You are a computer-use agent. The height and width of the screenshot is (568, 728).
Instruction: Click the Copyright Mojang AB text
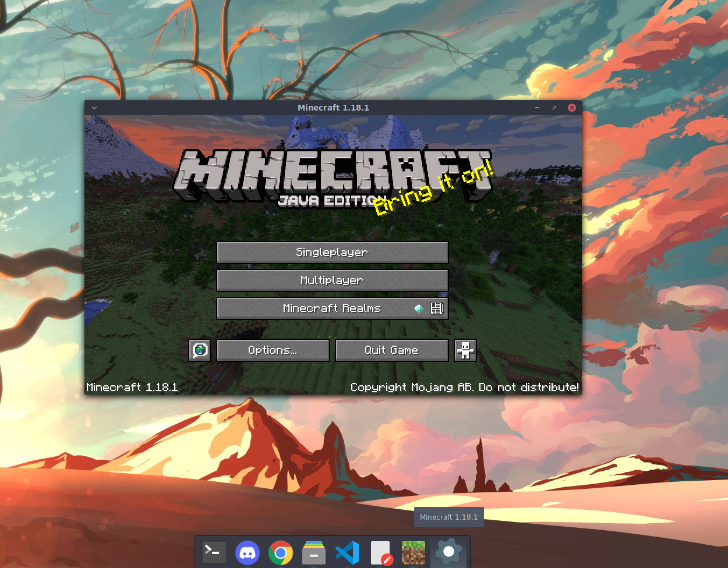click(x=465, y=388)
